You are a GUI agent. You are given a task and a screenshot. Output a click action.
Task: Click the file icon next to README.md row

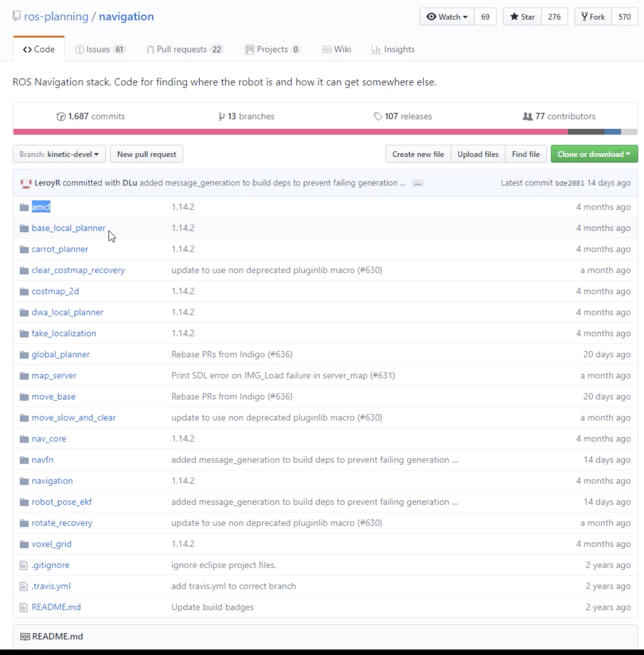click(24, 607)
